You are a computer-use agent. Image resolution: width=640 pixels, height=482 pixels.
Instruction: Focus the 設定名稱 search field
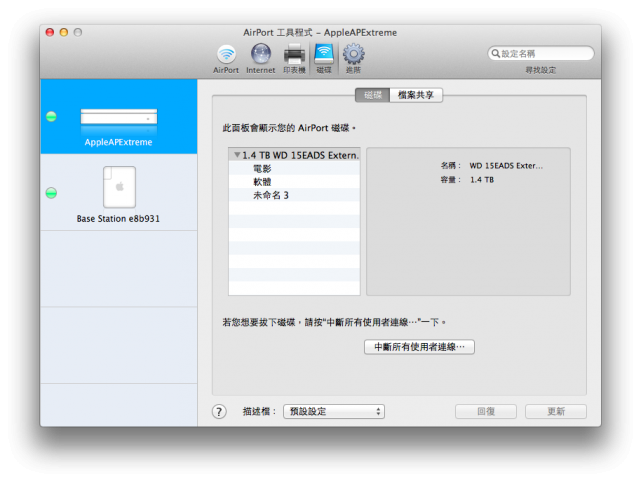(541, 53)
